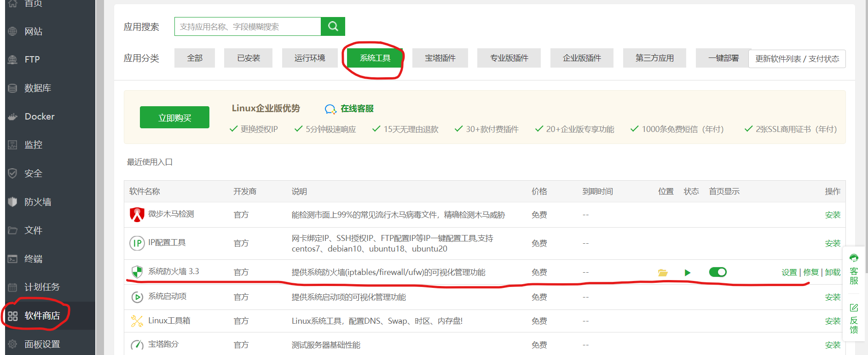This screenshot has width=868, height=355.
Task: Click the 在线客服 chat bubble icon
Action: click(330, 109)
